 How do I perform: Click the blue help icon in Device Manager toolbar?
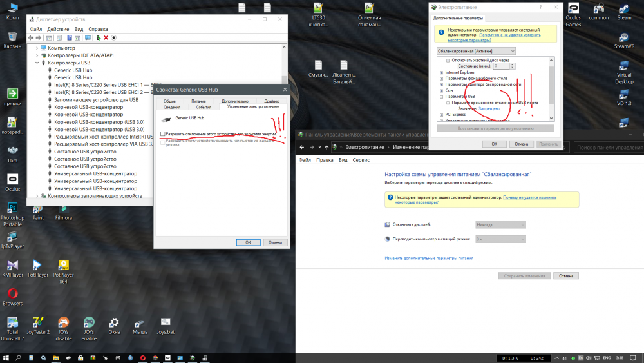coord(70,38)
